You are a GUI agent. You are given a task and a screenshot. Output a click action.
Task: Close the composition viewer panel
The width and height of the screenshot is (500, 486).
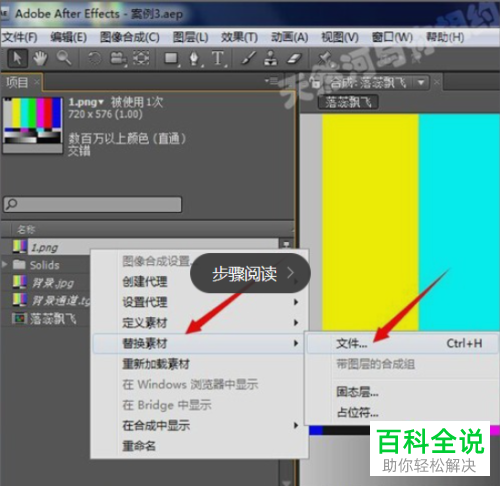(x=437, y=82)
